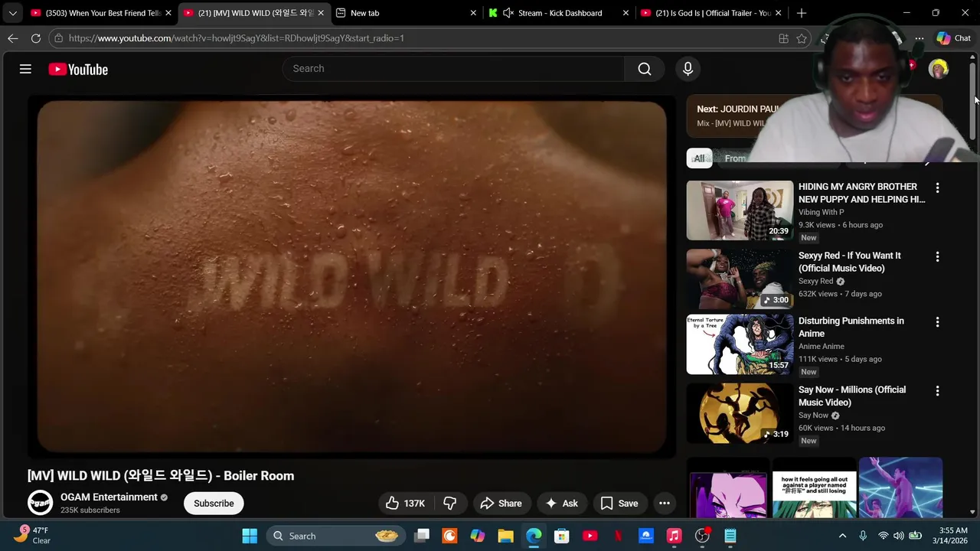Viewport: 980px width, 551px height.
Task: Open split screen icon in address bar
Action: (783, 38)
